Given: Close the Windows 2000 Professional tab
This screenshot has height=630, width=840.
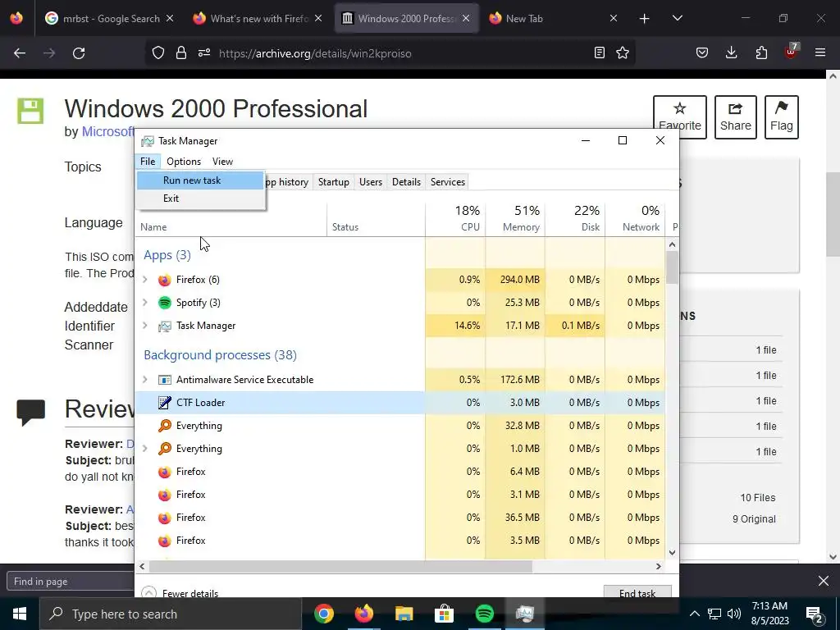Looking at the screenshot, I should point(466,19).
